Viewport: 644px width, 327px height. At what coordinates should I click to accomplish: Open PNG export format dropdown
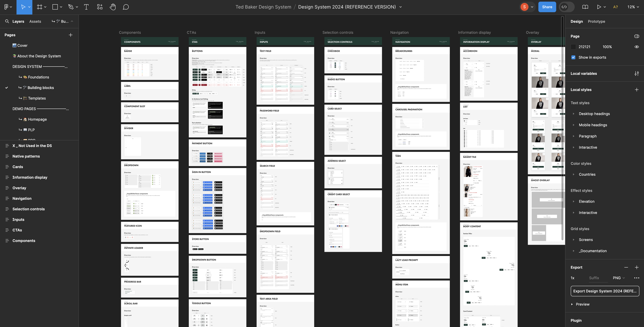[x=619, y=278]
